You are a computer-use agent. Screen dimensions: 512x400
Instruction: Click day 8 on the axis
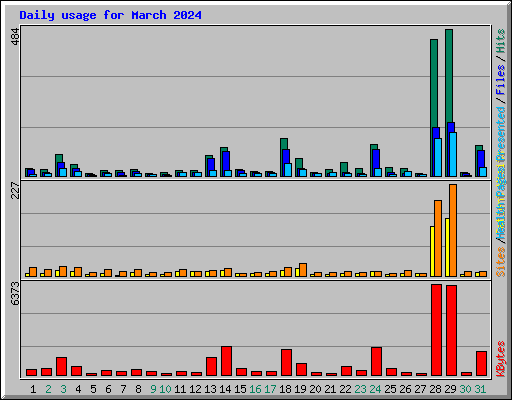(138, 389)
